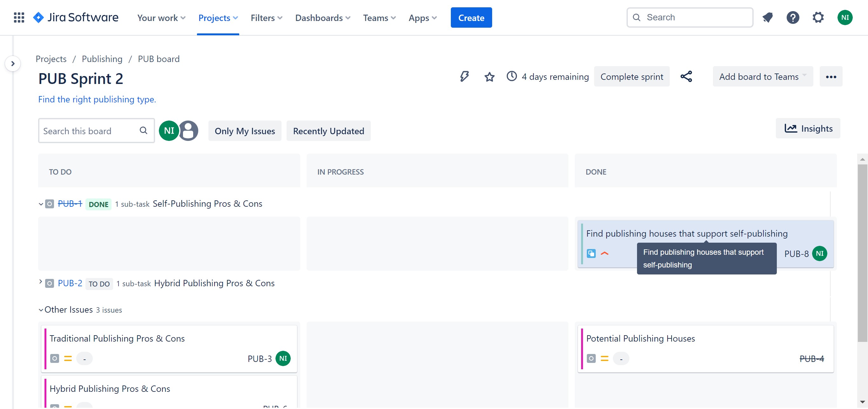The height and width of the screenshot is (409, 868).
Task: Open the settings gear icon
Action: coord(818,17)
